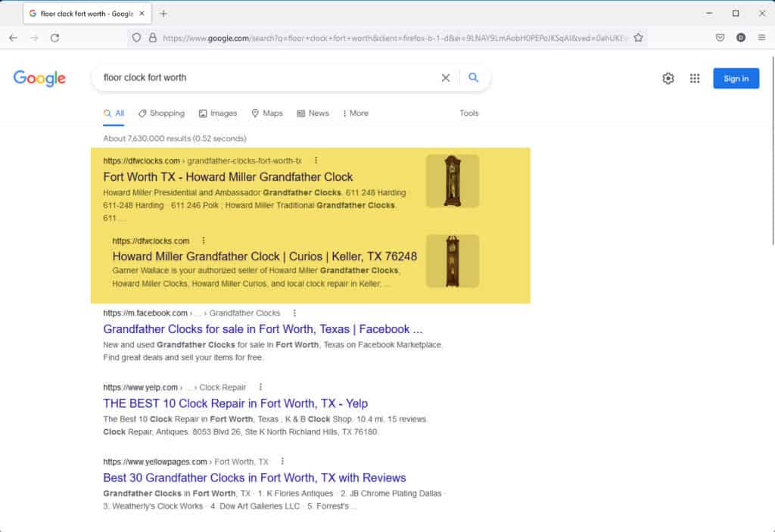Select the All results tab
The width and height of the screenshot is (775, 532).
click(114, 114)
